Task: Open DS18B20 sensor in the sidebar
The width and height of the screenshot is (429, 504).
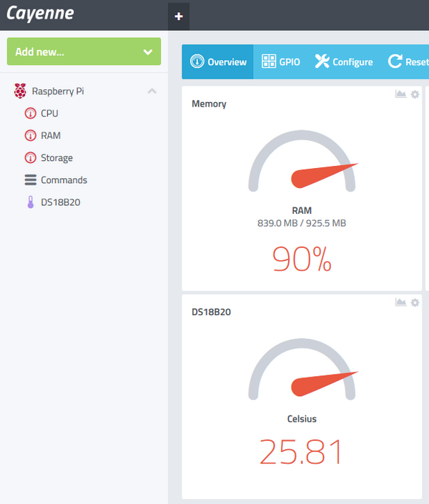Action: tap(61, 202)
